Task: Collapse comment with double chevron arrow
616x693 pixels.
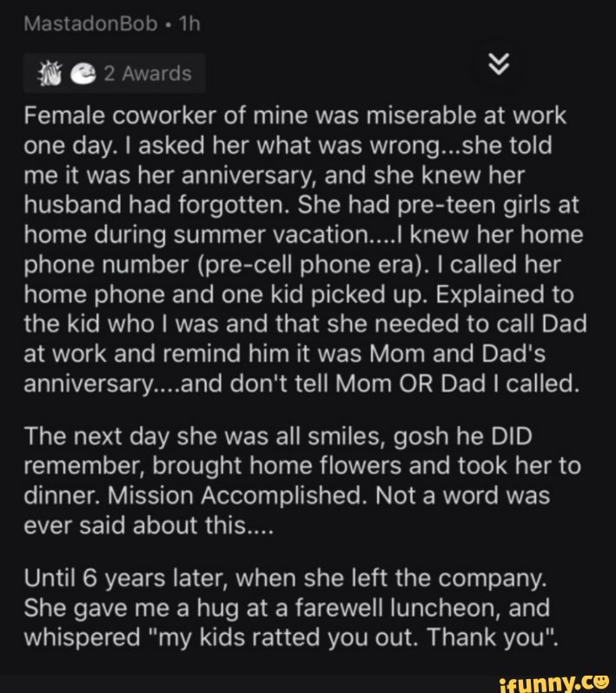Action: (x=499, y=64)
